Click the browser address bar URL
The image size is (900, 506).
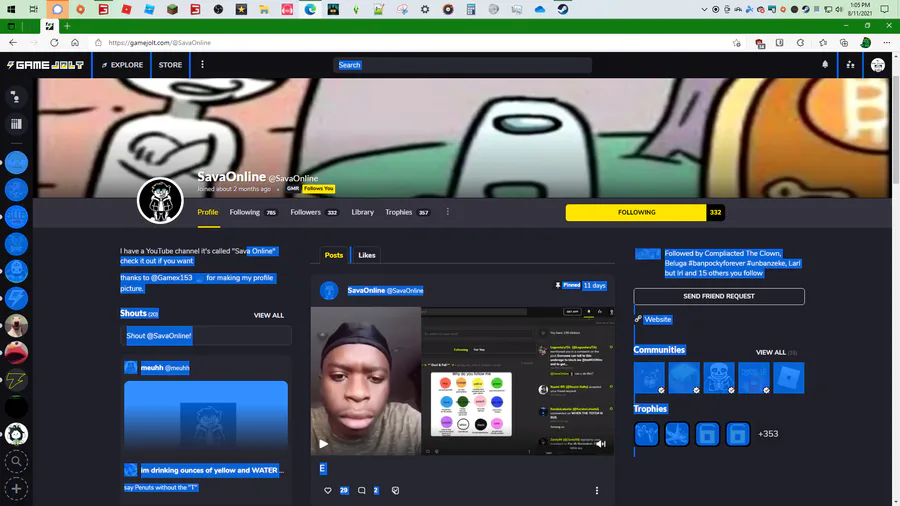click(x=160, y=42)
